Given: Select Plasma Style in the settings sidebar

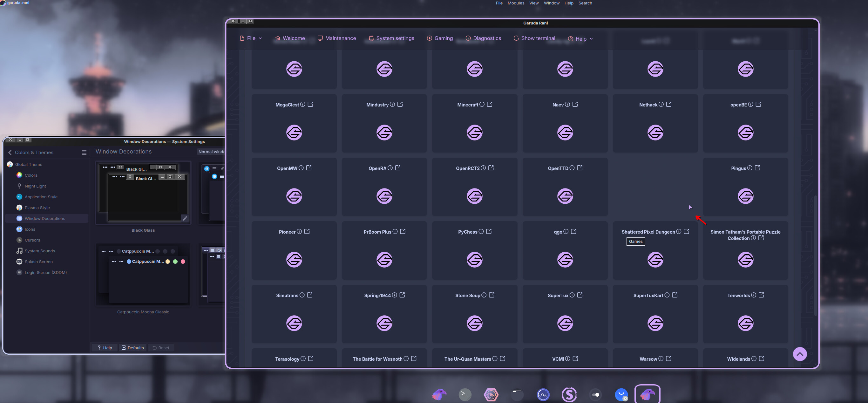Looking at the screenshot, I should coord(46,208).
